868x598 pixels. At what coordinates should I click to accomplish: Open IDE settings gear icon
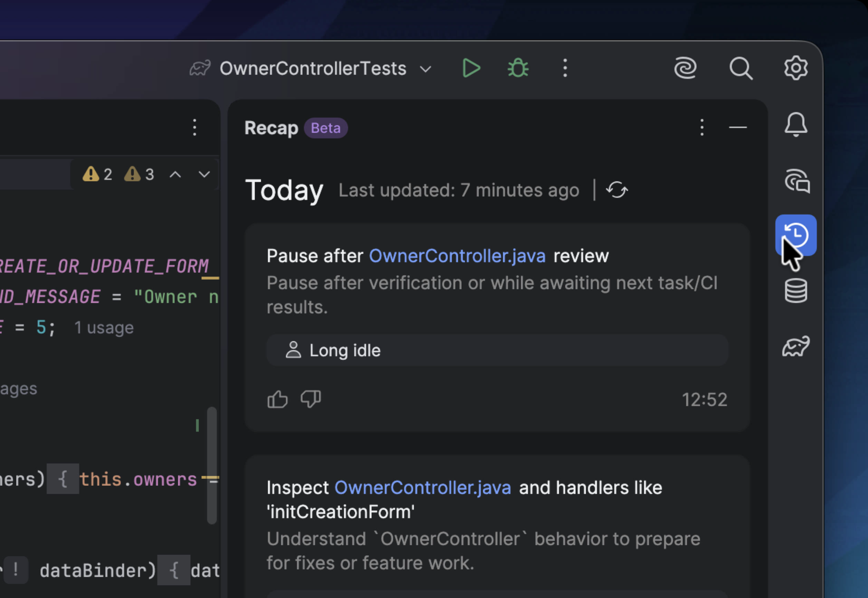(796, 68)
